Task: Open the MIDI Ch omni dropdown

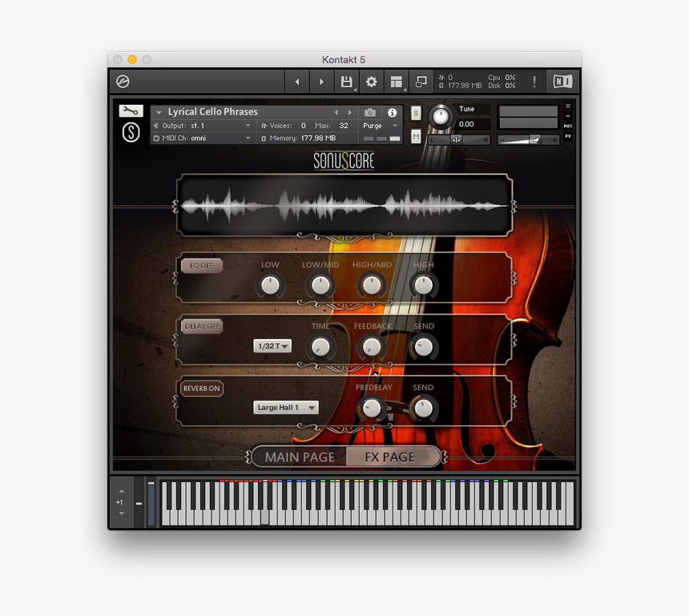Action: point(202,138)
